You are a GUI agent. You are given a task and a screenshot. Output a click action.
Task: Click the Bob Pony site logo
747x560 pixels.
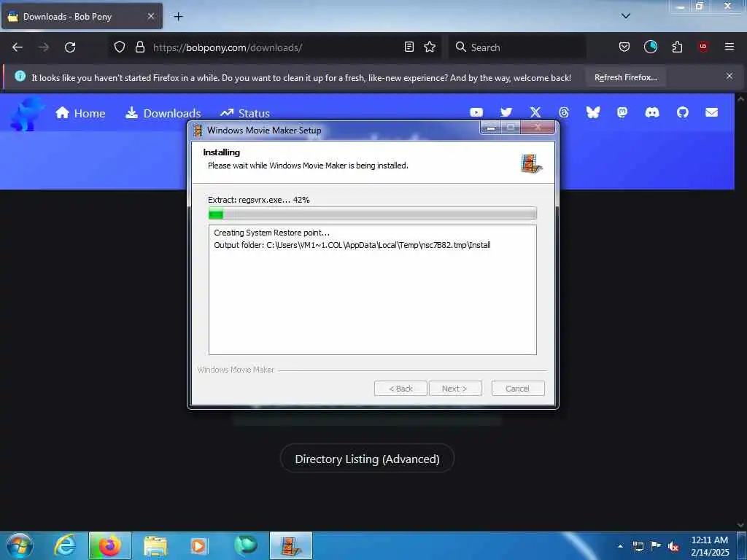coord(27,113)
